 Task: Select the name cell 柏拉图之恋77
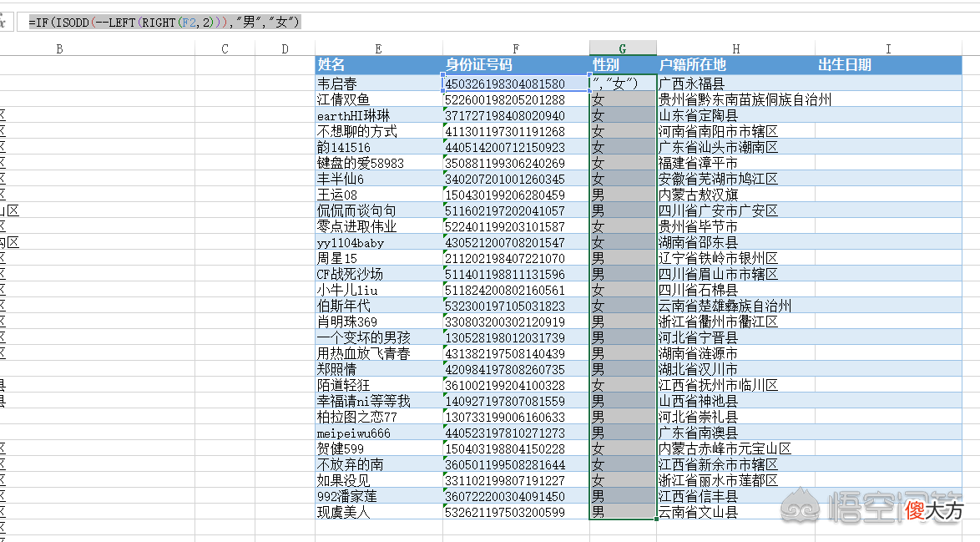[379, 417]
